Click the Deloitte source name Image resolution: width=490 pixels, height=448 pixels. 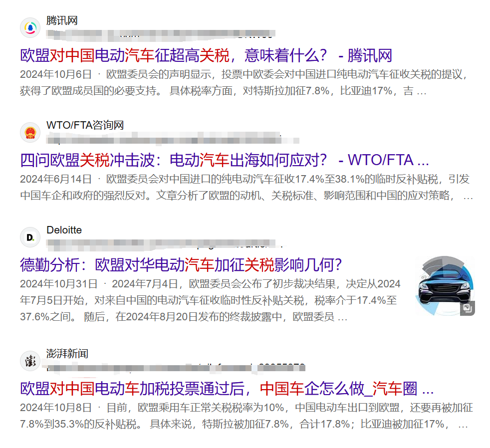point(64,230)
